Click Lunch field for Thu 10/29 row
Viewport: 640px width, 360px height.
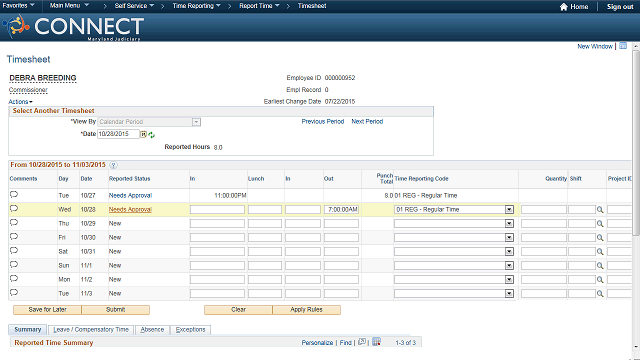click(265, 224)
